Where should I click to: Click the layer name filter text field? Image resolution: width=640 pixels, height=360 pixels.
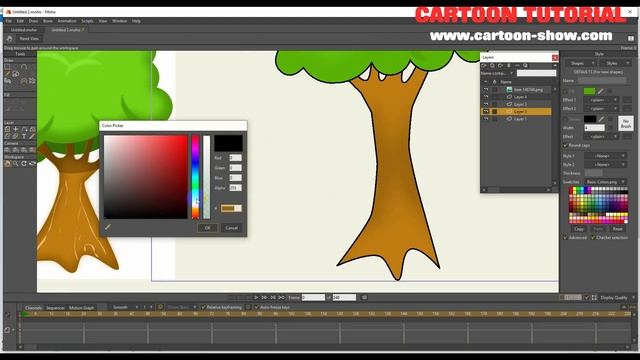point(536,73)
